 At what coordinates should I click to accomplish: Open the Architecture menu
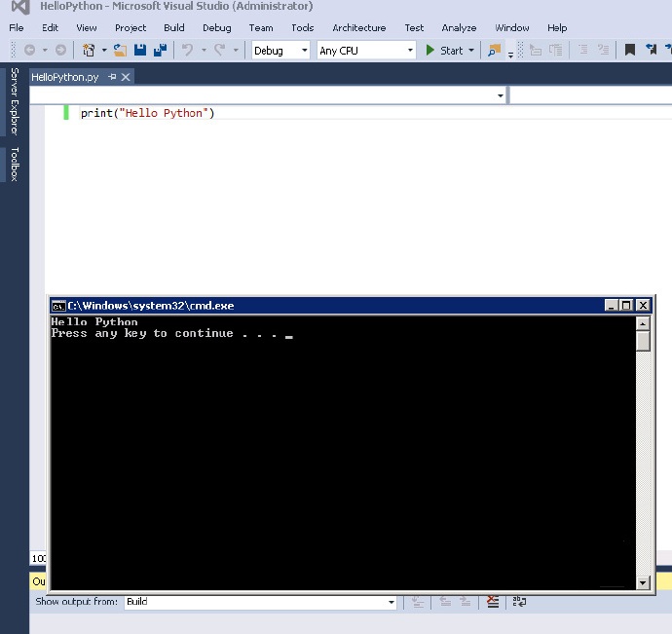pos(358,28)
